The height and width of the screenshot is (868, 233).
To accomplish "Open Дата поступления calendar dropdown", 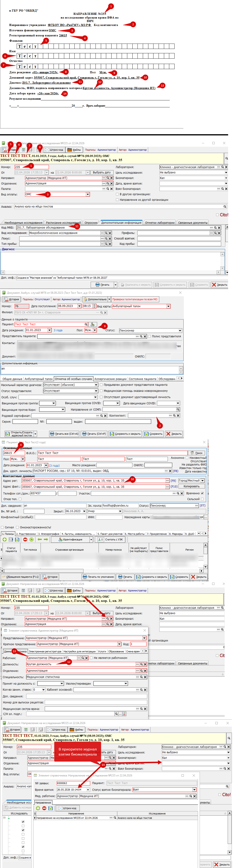I will click(x=80, y=306).
